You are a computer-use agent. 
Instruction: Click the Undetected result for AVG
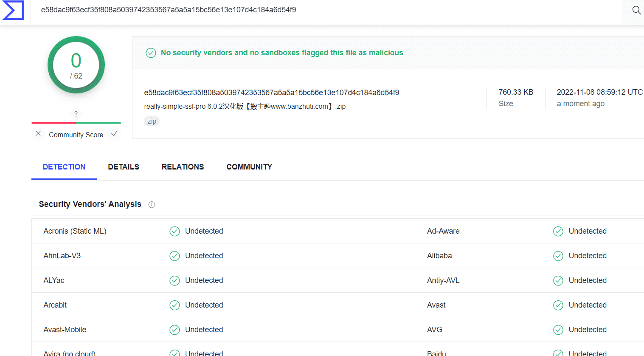pyautogui.click(x=588, y=330)
